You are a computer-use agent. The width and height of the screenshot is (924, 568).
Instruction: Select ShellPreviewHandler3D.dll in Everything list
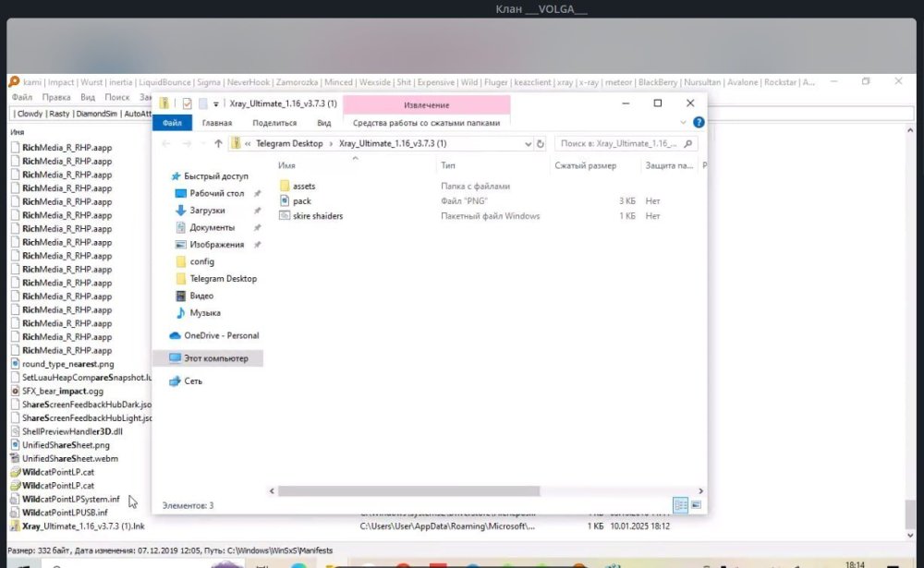tap(72, 432)
